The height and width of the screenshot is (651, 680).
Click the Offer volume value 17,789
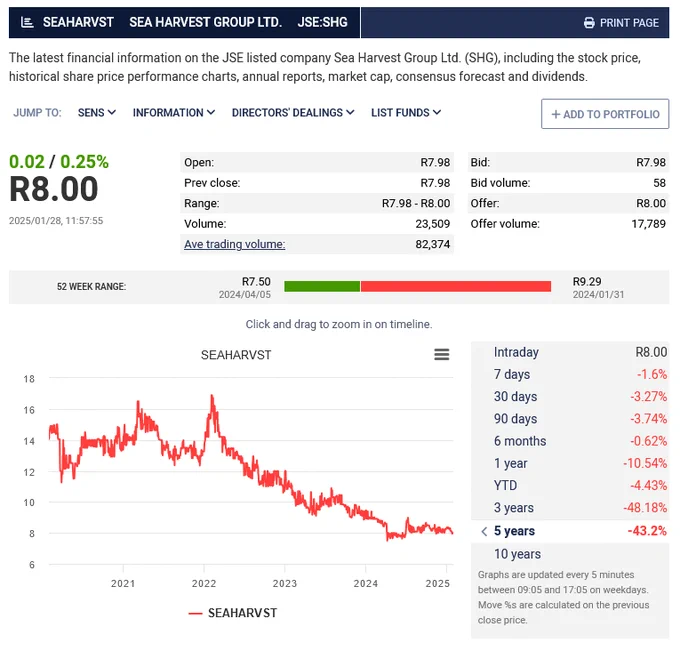click(x=648, y=224)
